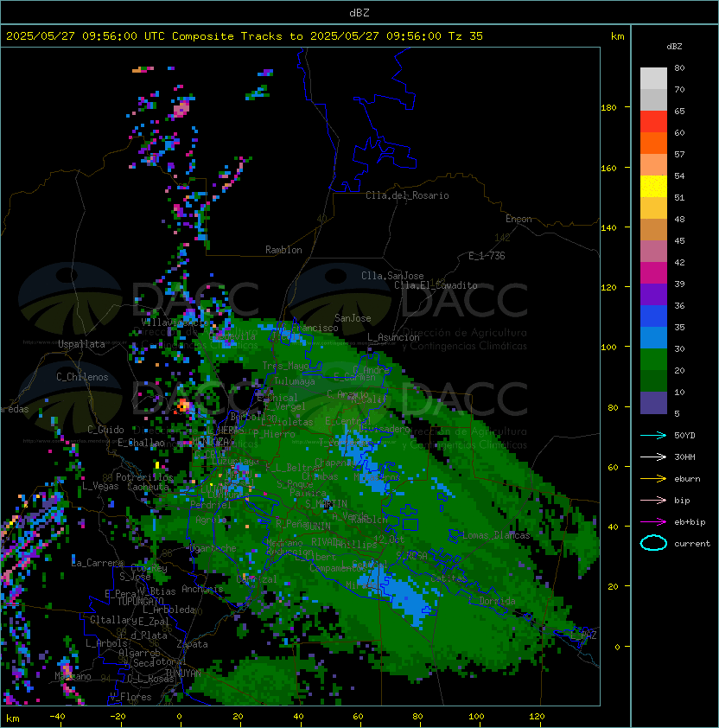Click the 'Potrerillos' map label
The width and height of the screenshot is (719, 728).
[144, 477]
